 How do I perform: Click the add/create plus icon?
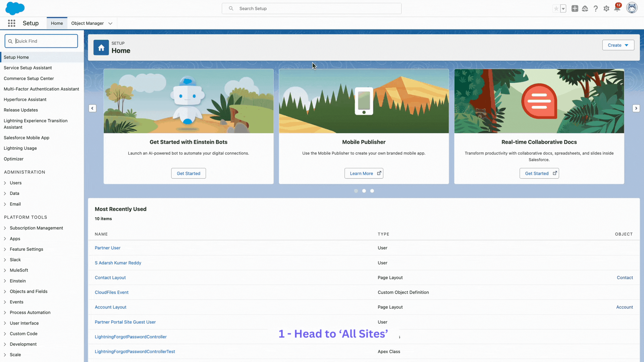(x=574, y=8)
